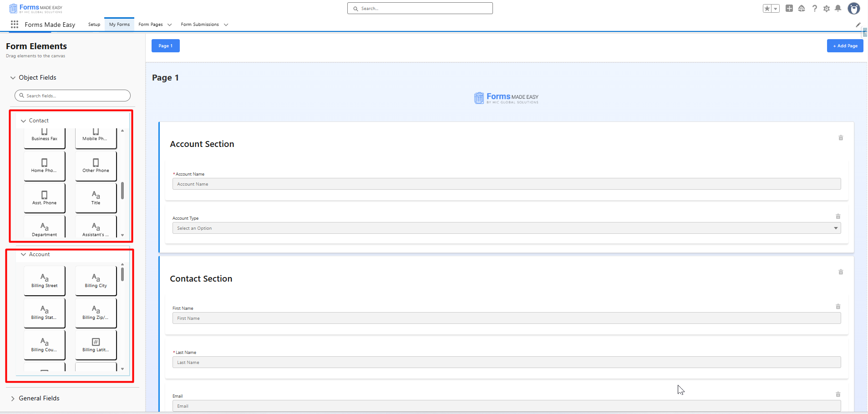The width and height of the screenshot is (868, 414).
Task: Select the Billing Country field tile
Action: (x=45, y=345)
